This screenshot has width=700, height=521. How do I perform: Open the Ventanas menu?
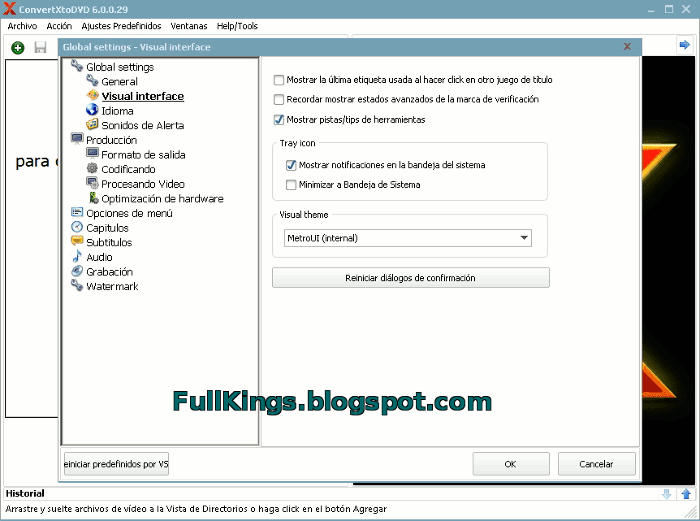tap(189, 26)
